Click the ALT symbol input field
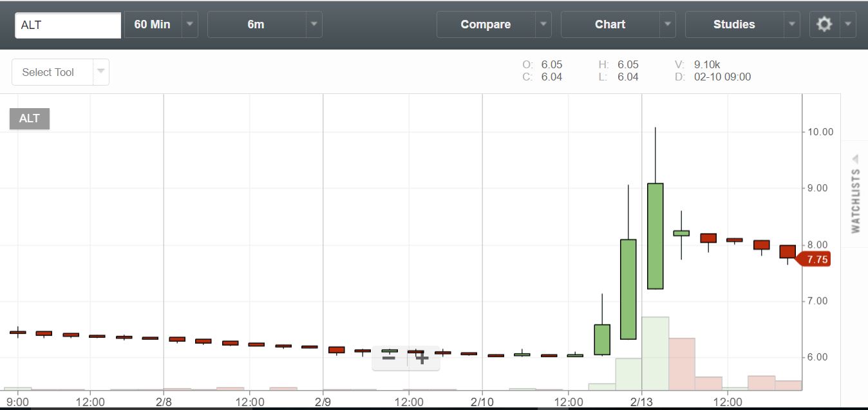The height and width of the screenshot is (410, 868). (68, 24)
